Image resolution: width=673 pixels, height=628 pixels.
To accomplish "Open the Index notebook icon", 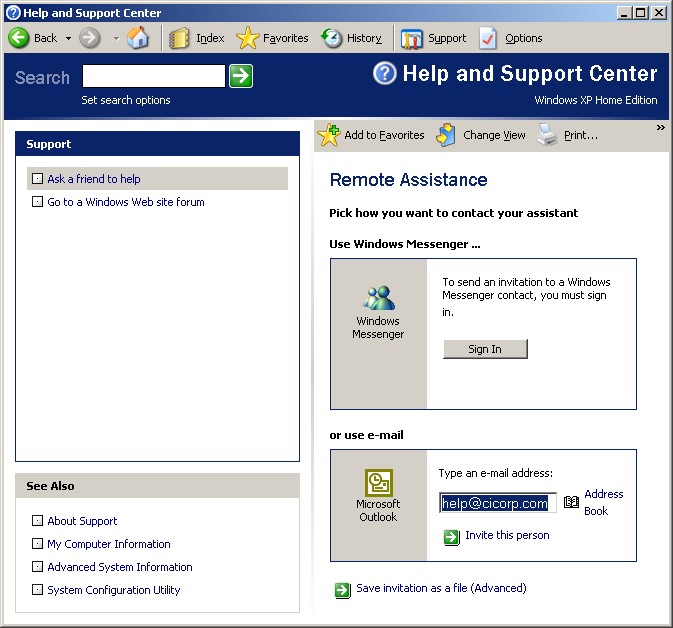I will click(x=179, y=38).
